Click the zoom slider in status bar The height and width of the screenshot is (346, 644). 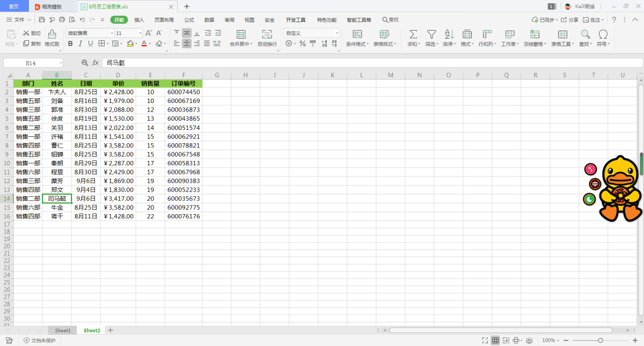tap(600, 341)
